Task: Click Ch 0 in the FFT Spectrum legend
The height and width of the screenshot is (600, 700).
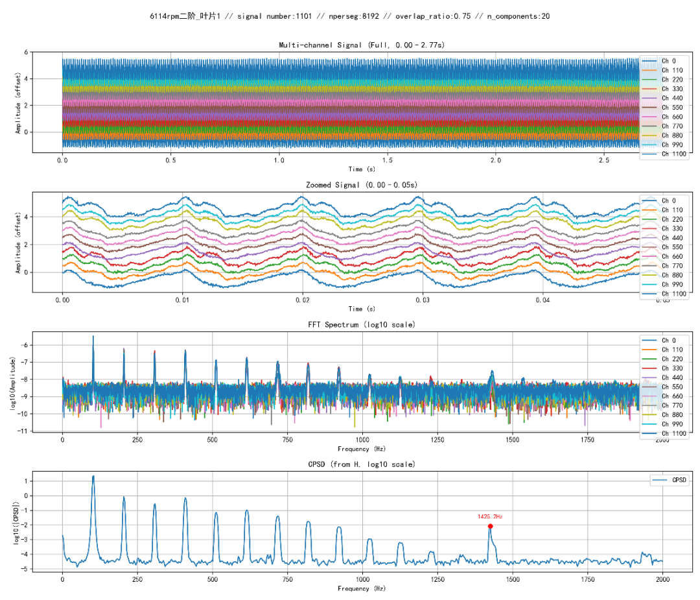Action: (x=668, y=341)
